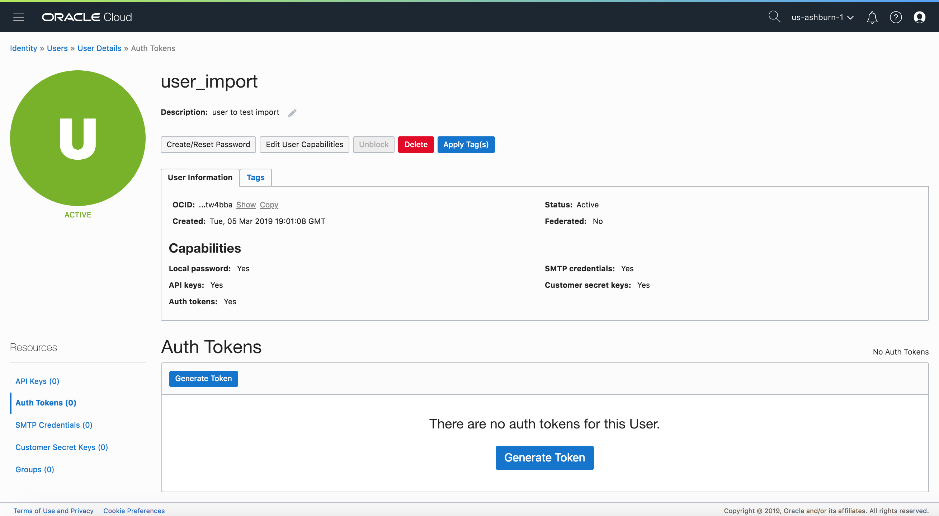Image resolution: width=939 pixels, height=516 pixels.
Task: Open Cookie Preferences link
Action: 134,511
